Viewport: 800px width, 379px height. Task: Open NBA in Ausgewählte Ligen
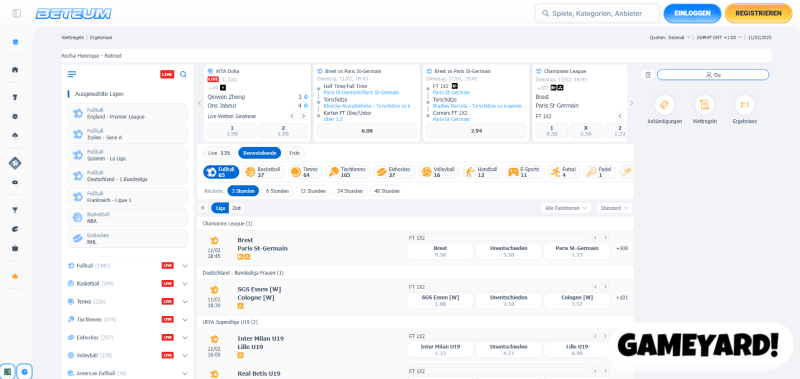[128, 217]
